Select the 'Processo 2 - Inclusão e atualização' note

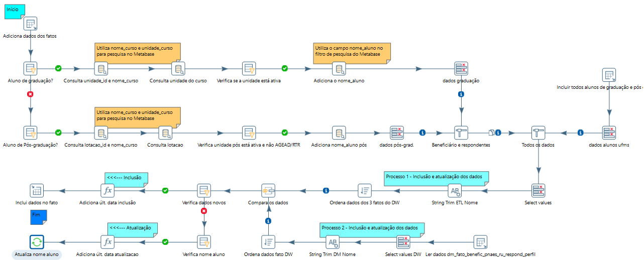coord(372,229)
